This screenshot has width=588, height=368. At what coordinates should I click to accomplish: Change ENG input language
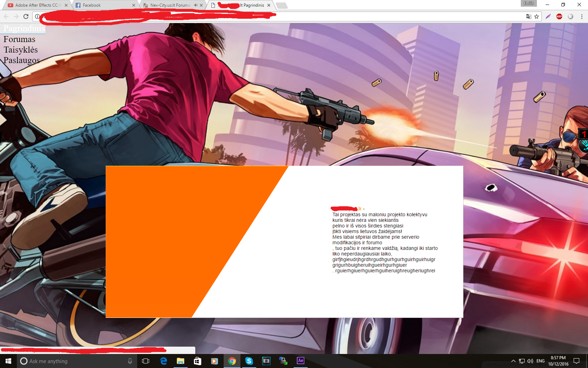(540, 361)
